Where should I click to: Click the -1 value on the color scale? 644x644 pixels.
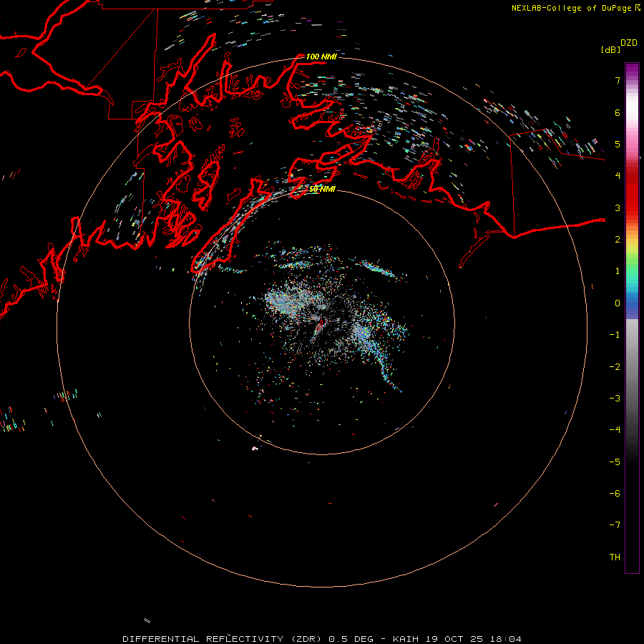point(615,335)
